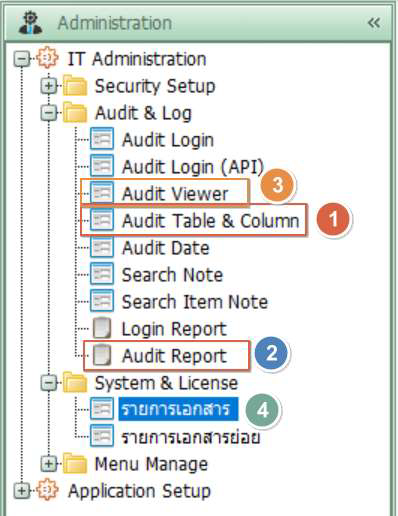The image size is (398, 516).
Task: Select the System & License label
Action: pyautogui.click(x=166, y=383)
